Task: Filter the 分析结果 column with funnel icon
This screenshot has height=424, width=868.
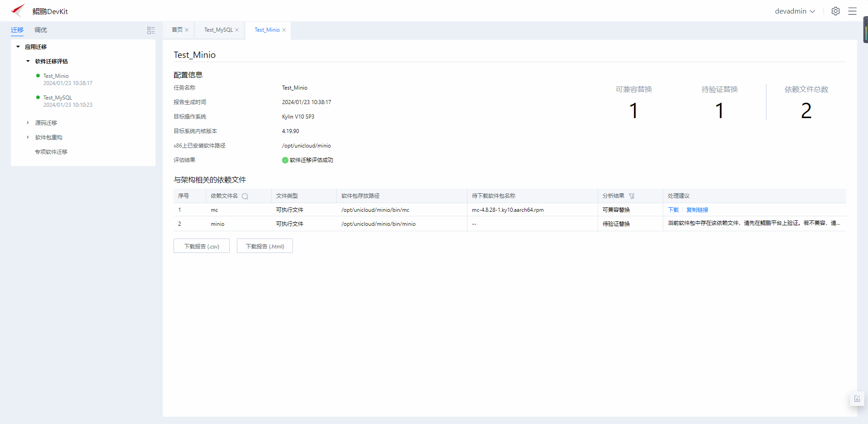Action: click(x=632, y=196)
